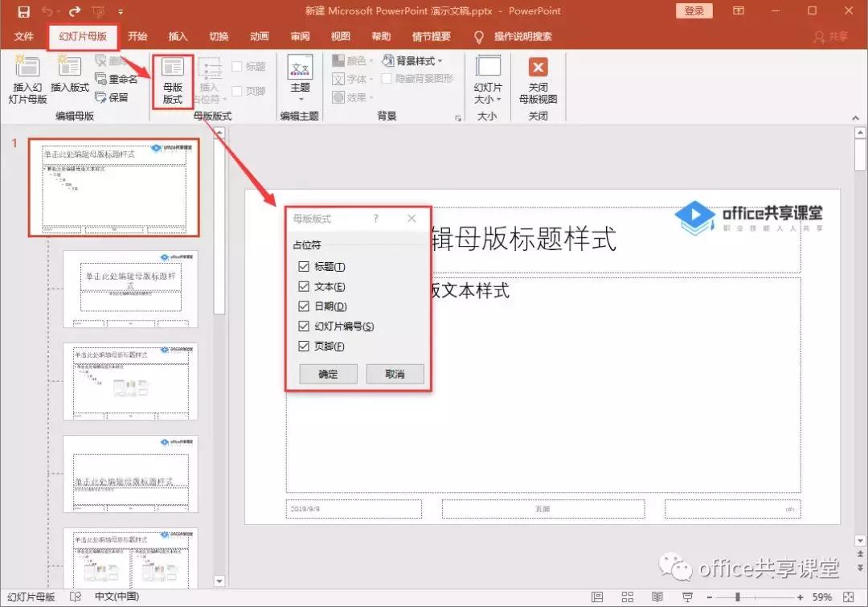Uncheck 文本(E) in the 母版版式 dialog
This screenshot has height=607, width=868.
coord(303,286)
